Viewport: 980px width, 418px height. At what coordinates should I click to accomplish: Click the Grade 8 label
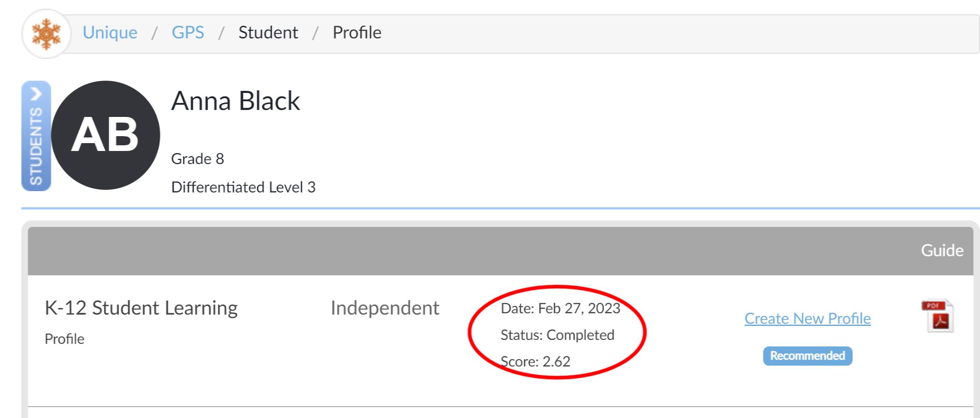197,159
